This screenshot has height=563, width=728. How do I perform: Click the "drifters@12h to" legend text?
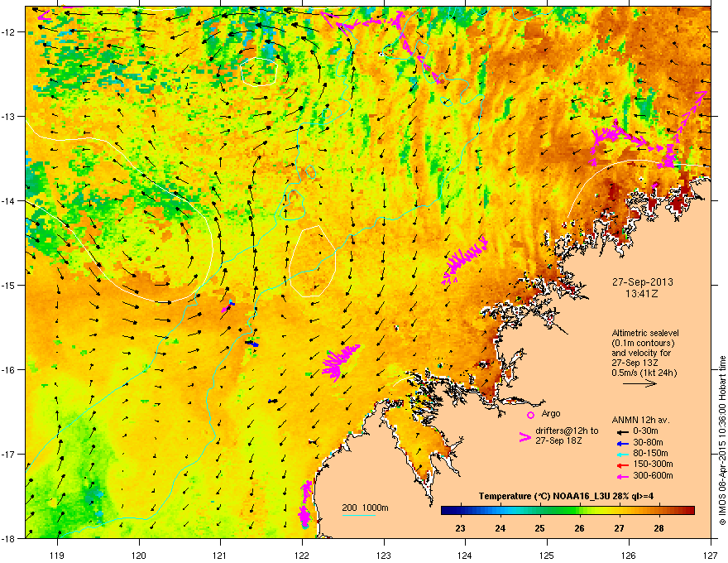pos(567,431)
